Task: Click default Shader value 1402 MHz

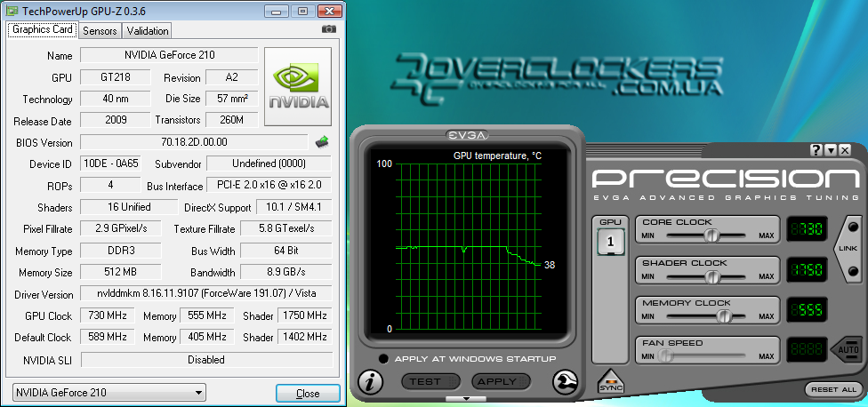Action: point(304,336)
